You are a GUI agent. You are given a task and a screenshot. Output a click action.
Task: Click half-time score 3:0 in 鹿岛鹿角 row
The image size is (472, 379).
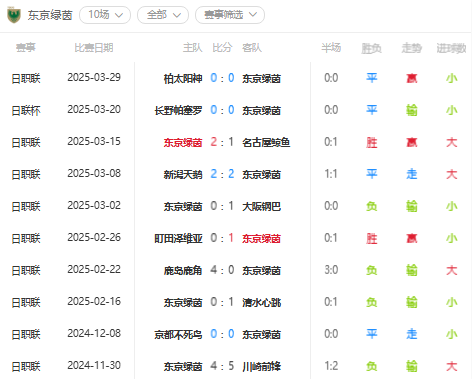[x=331, y=270]
